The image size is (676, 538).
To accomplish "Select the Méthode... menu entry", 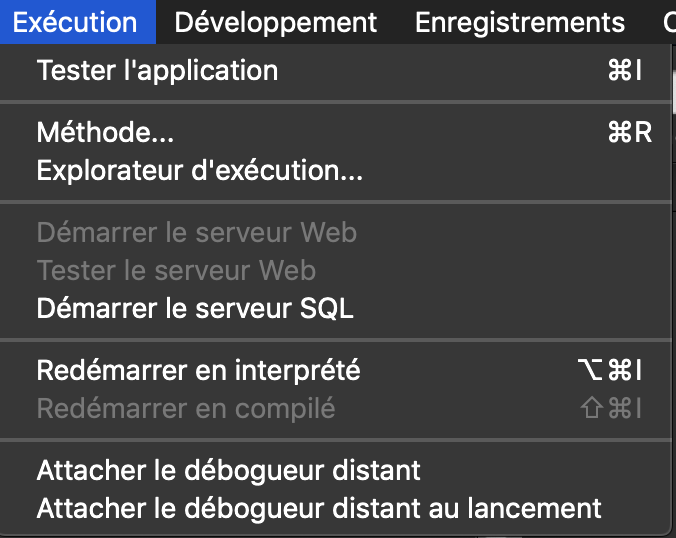I will (98, 132).
